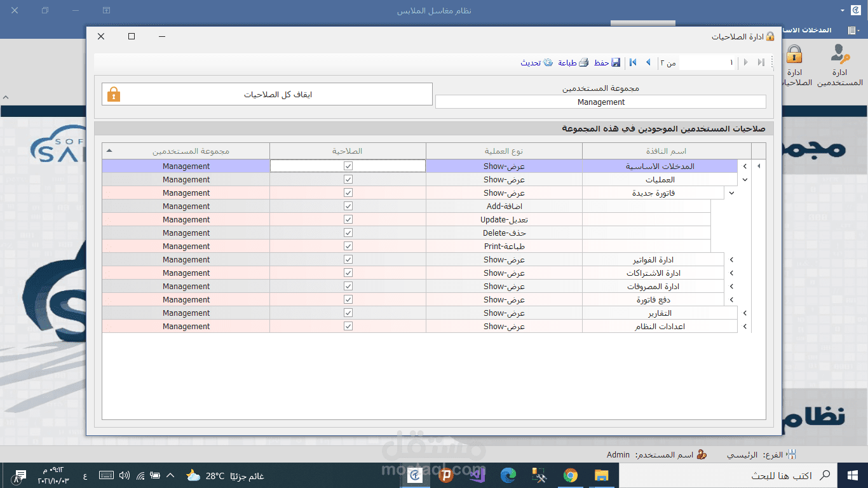Open Windows Start menu

coord(853,475)
